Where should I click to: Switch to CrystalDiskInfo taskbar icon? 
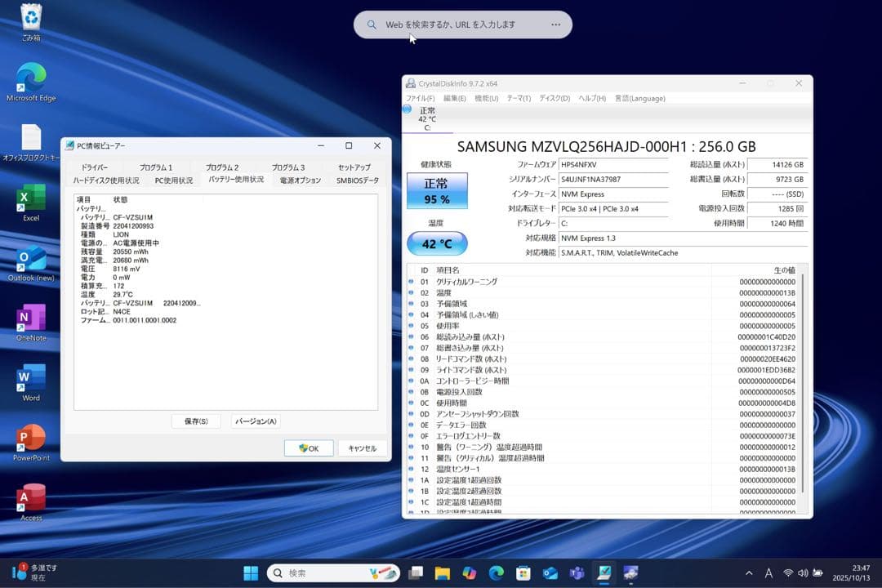630,572
